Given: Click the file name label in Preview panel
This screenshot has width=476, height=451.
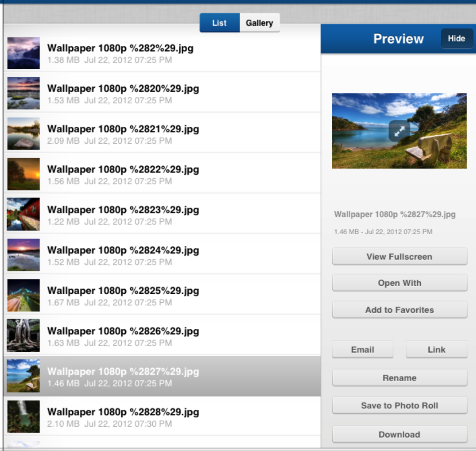Looking at the screenshot, I should pyautogui.click(x=395, y=215).
